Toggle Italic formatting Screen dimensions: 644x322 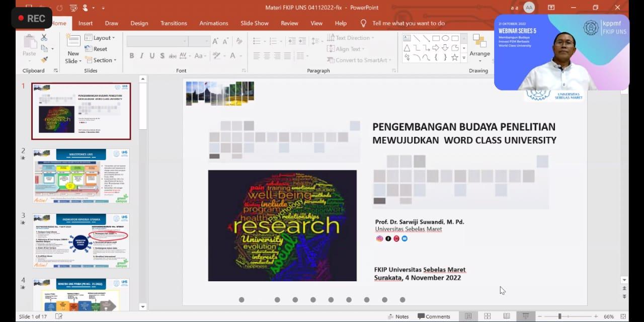coord(142,56)
